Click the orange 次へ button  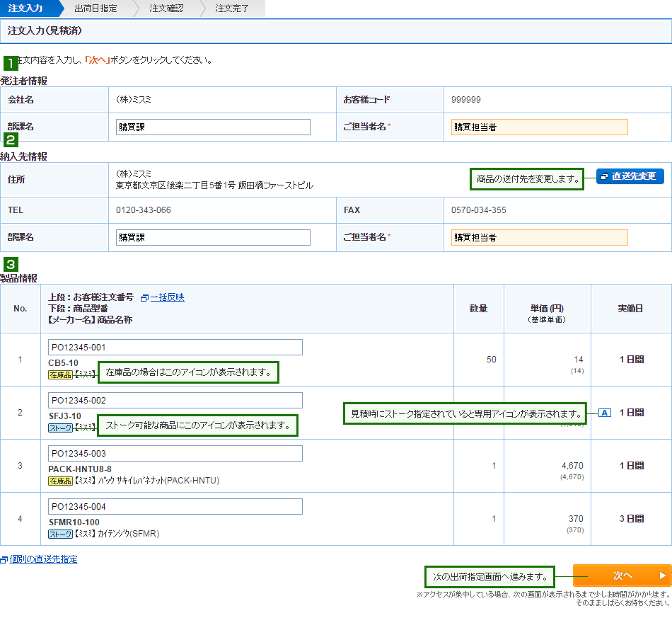[621, 576]
